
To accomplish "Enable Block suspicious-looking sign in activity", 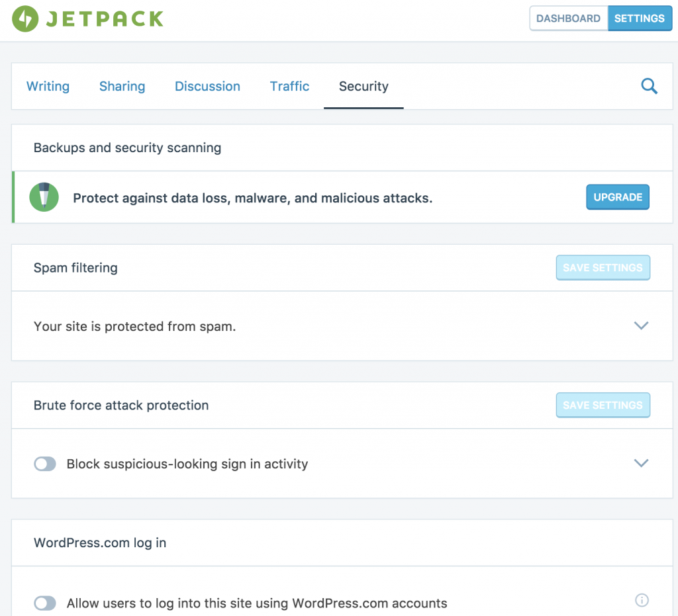I will click(x=45, y=464).
